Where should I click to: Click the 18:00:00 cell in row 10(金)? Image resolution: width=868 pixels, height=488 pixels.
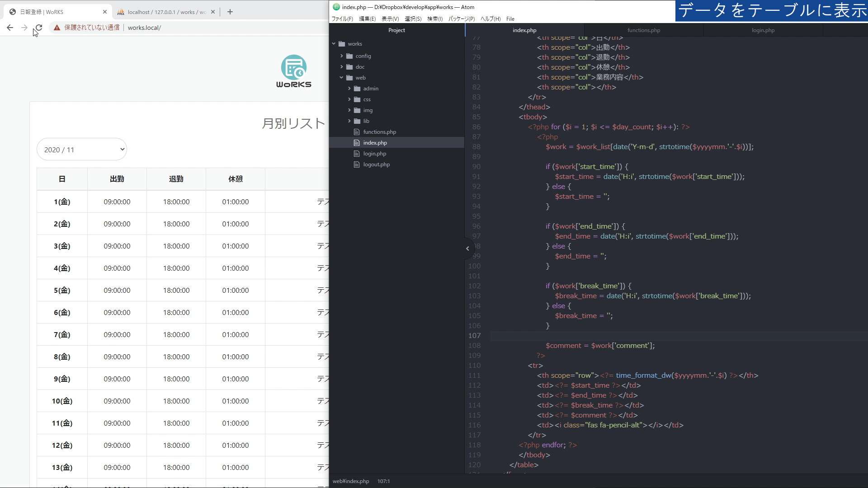(x=176, y=401)
